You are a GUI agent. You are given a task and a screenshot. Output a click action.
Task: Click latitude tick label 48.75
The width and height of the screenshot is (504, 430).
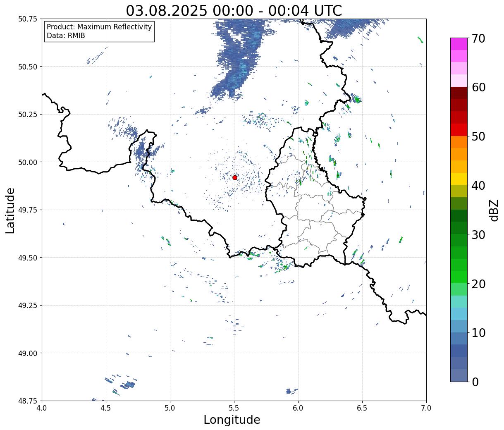(x=27, y=401)
